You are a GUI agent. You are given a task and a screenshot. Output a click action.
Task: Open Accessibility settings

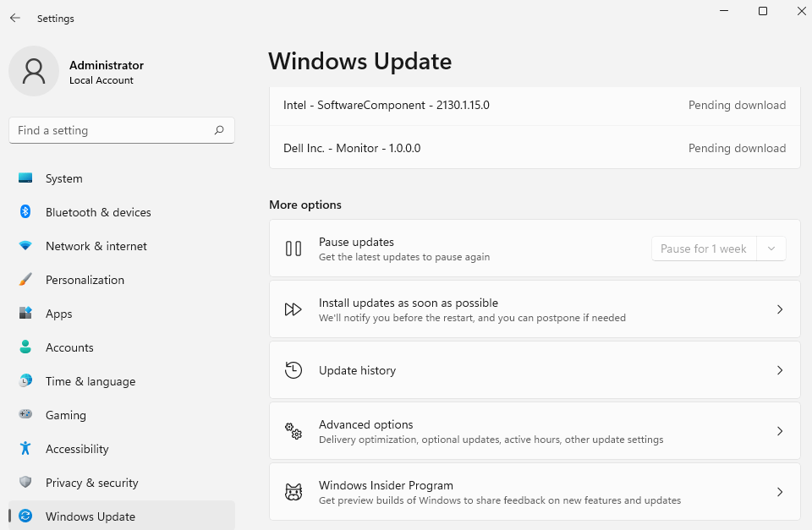(x=122, y=448)
